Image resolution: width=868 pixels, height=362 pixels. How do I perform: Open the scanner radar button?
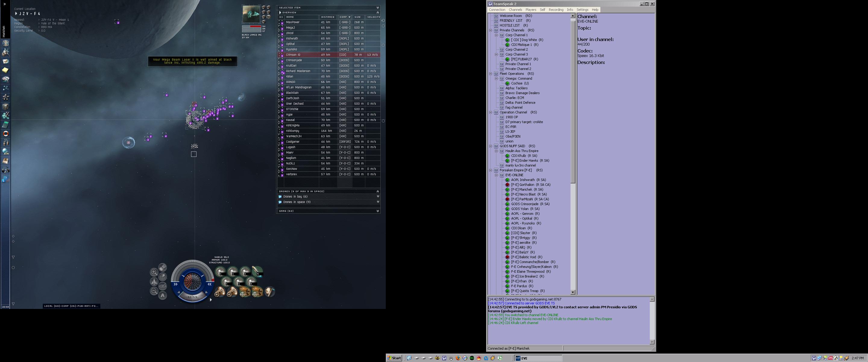point(162,277)
